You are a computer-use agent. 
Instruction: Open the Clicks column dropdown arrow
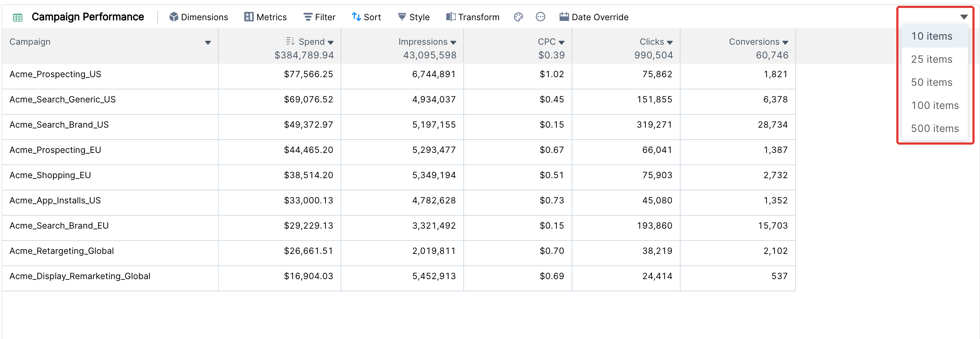[670, 43]
